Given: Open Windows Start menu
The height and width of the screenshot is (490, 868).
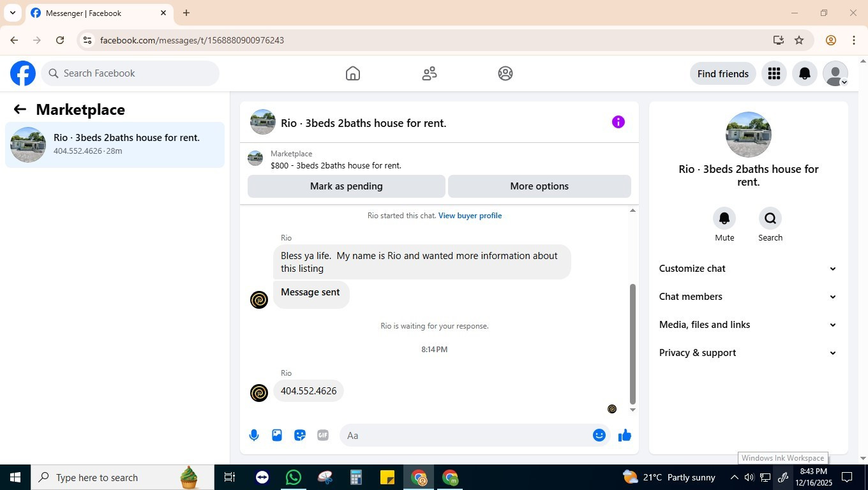Looking at the screenshot, I should (x=15, y=477).
